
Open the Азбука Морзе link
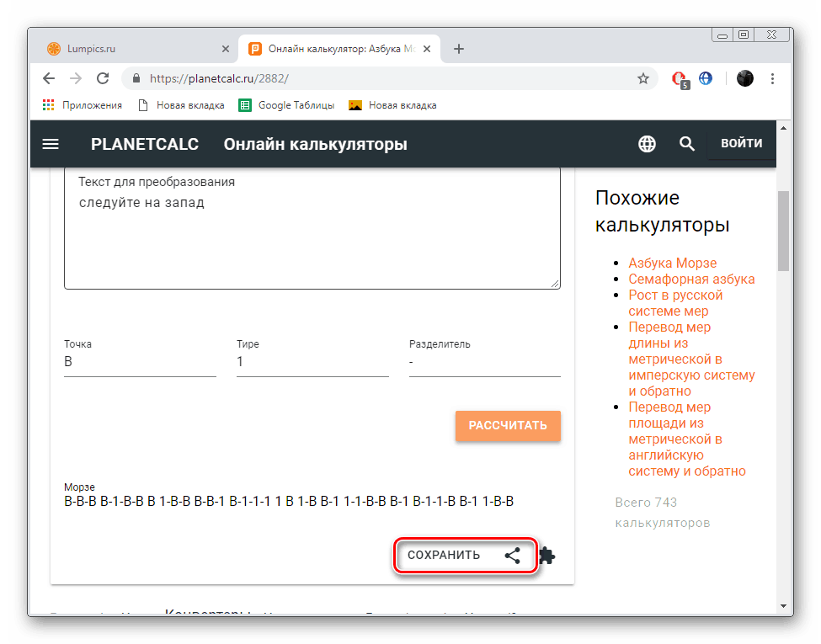click(672, 263)
